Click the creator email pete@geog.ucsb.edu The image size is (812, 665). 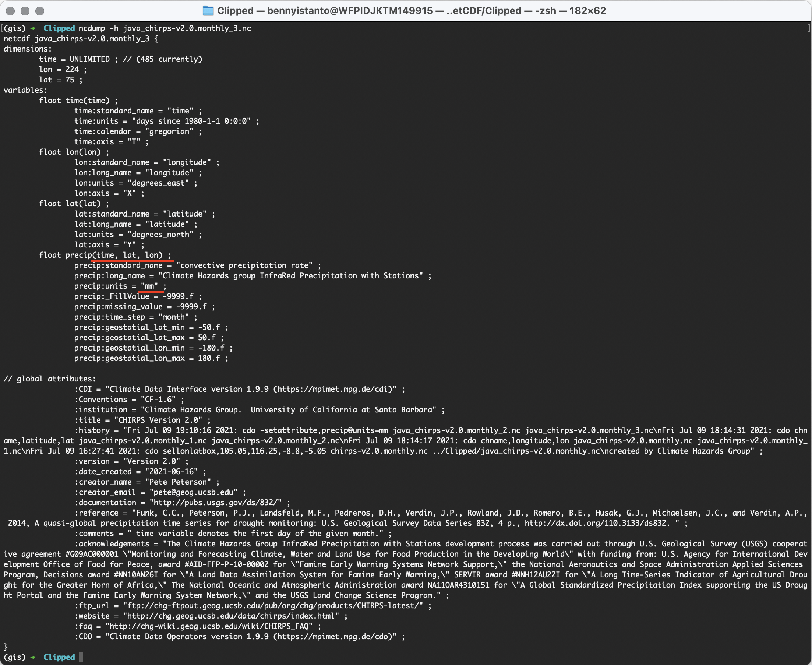click(193, 493)
